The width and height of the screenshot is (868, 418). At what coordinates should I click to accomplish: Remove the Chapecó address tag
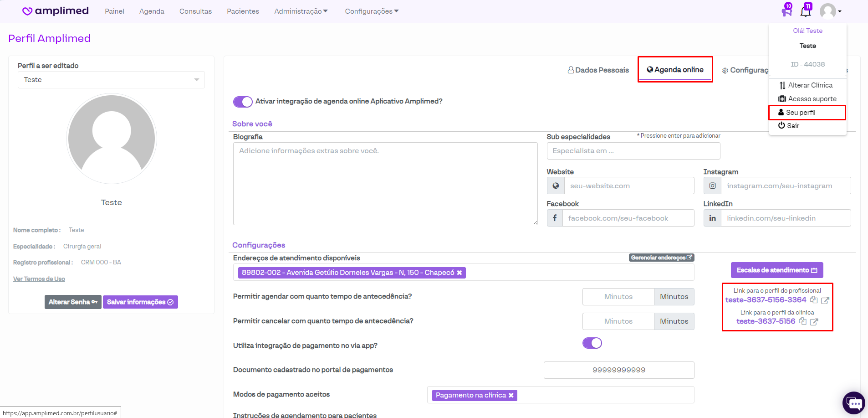coord(460,273)
